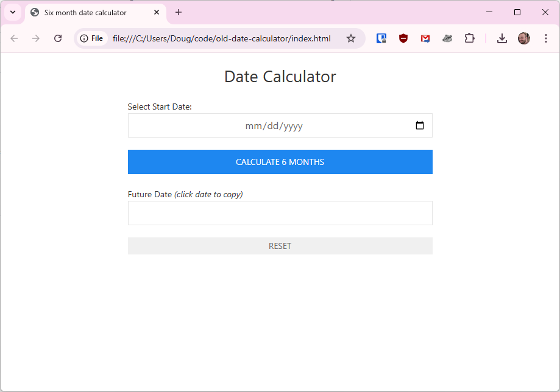Click the Reset button
The height and width of the screenshot is (392, 560).
click(x=280, y=246)
